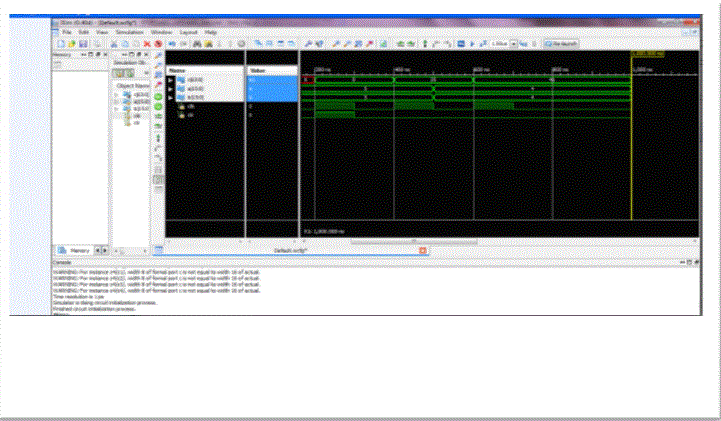Expand the first bus in Object Name list
This screenshot has height=421, width=721.
click(x=116, y=94)
